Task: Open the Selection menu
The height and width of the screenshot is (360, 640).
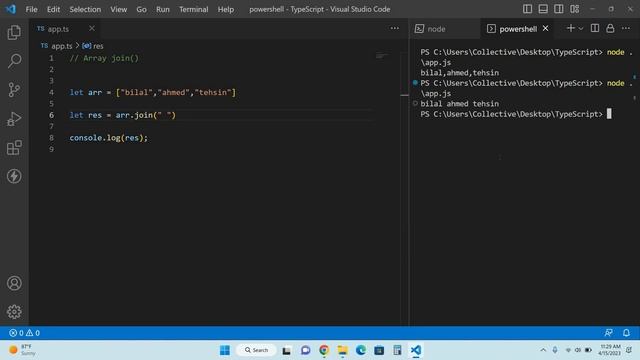Action: tap(85, 9)
